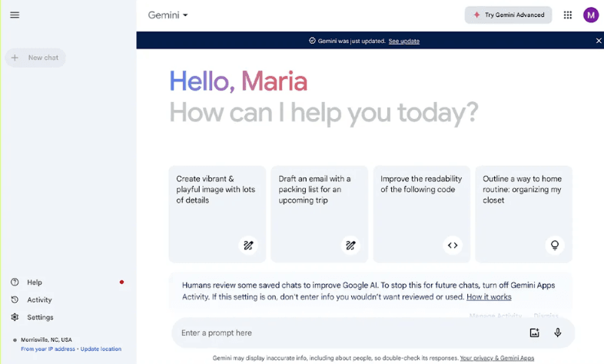The width and height of the screenshot is (604, 364).
Task: Click the Morrisville, NC, USA location text
Action: click(x=46, y=339)
